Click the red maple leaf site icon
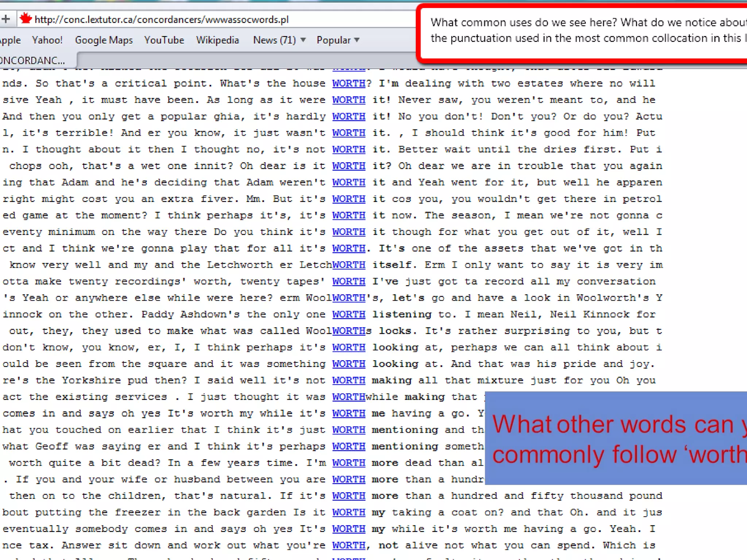747x560 pixels. (x=26, y=19)
